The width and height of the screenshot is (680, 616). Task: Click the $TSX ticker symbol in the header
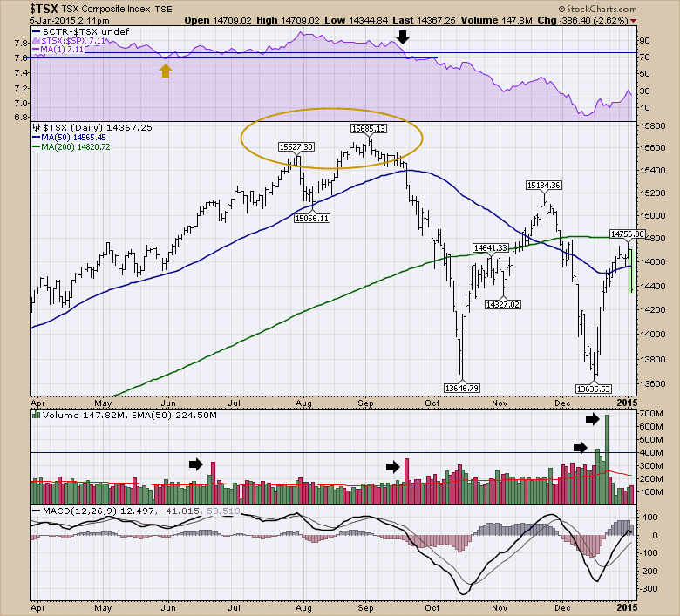click(44, 8)
